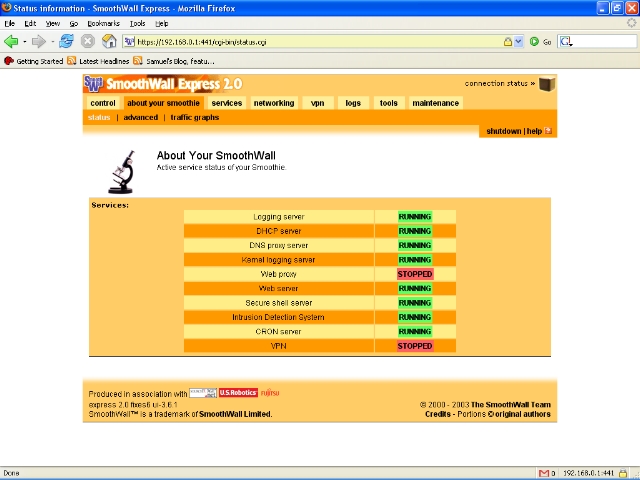
Task: Click the Done status bar text
Action: click(11, 473)
